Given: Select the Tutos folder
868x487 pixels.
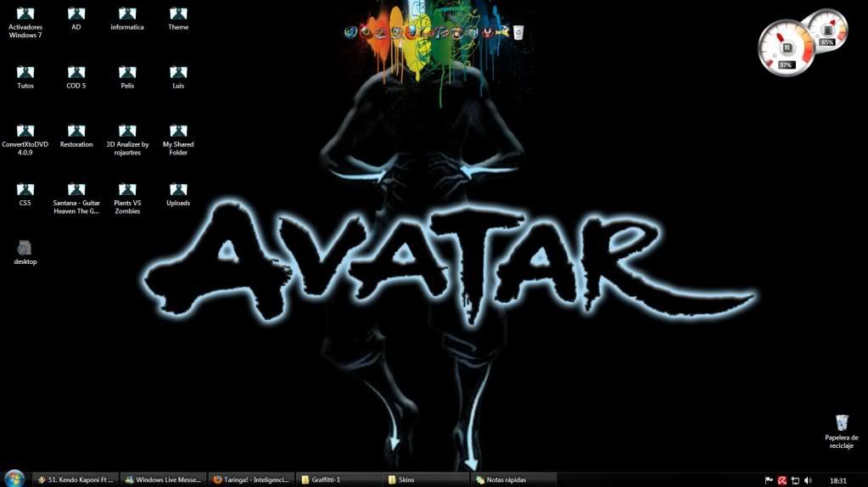Looking at the screenshot, I should click(25, 77).
